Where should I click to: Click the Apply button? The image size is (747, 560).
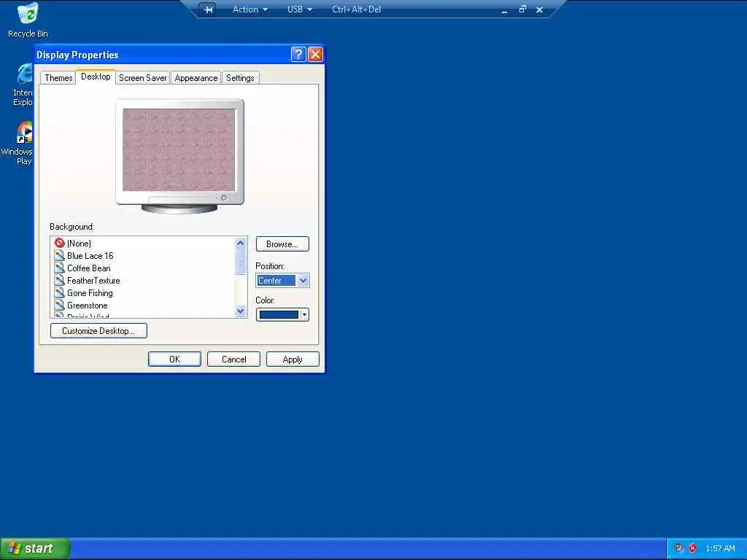click(293, 359)
